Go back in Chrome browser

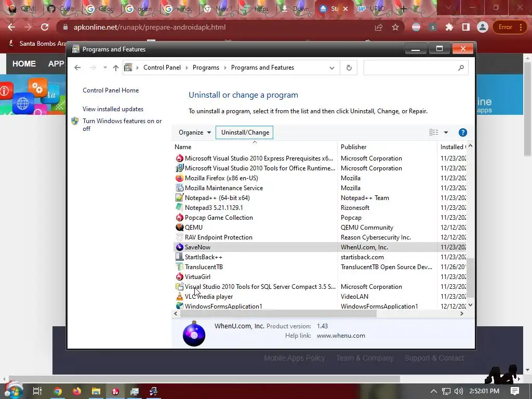pyautogui.click(x=11, y=27)
